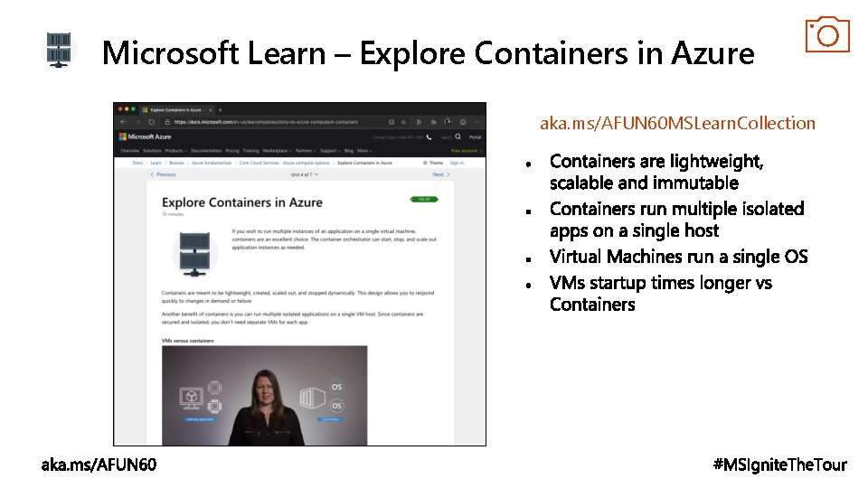Click the #MSIgniteTheTour hashtag text
This screenshot has height=488, width=868.
click(x=780, y=465)
